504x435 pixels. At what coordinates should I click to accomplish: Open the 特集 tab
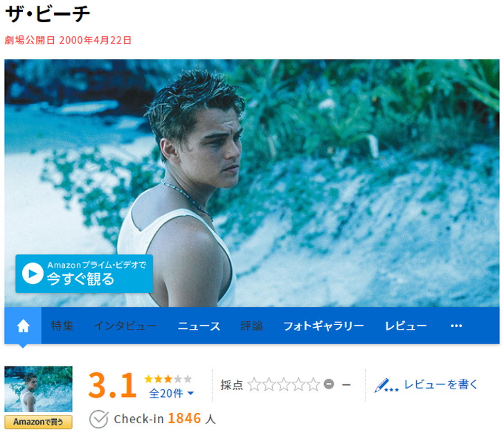[62, 326]
